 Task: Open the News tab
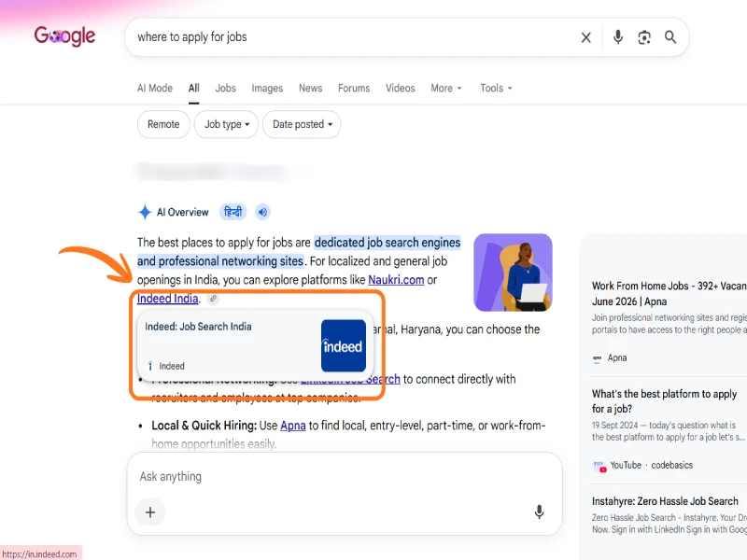(x=311, y=88)
